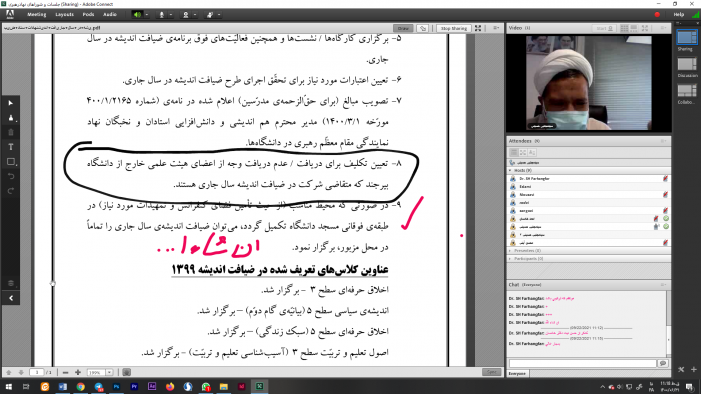Collapse the whiteboard toolbar arrow
Viewport: 701px width, 394px height.
[11, 298]
